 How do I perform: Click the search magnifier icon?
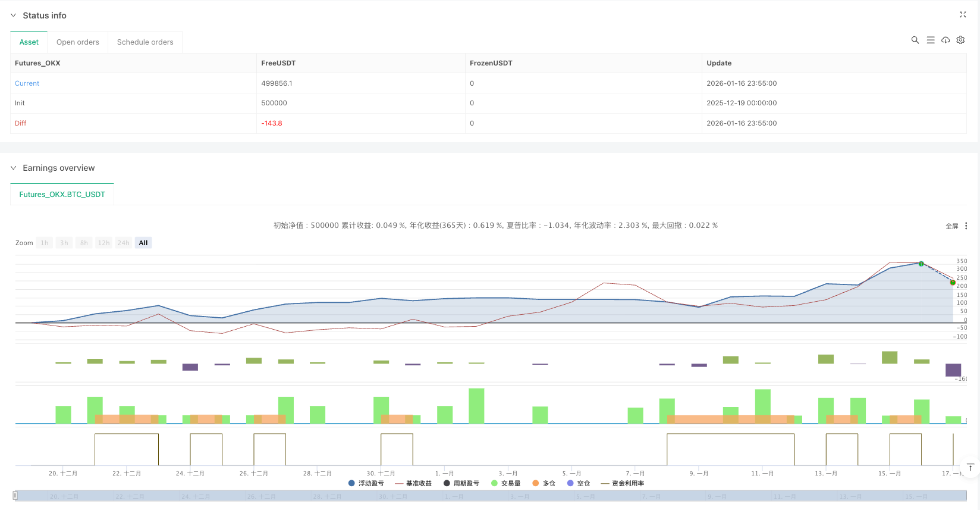point(915,40)
